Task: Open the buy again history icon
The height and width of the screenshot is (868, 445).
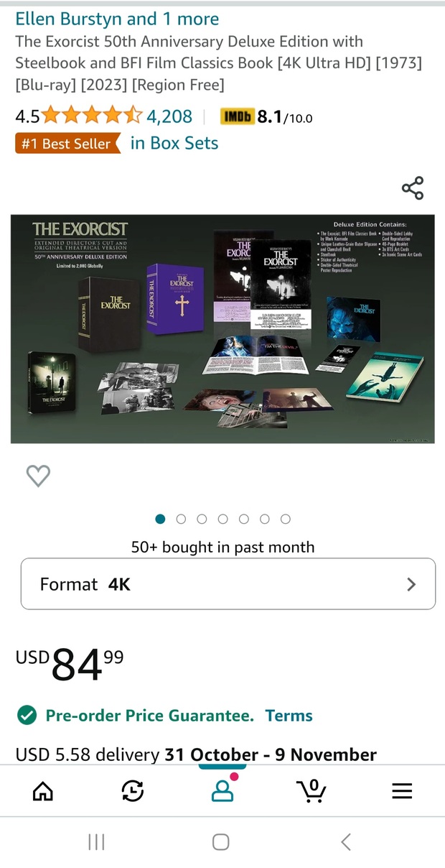Action: coord(133,791)
